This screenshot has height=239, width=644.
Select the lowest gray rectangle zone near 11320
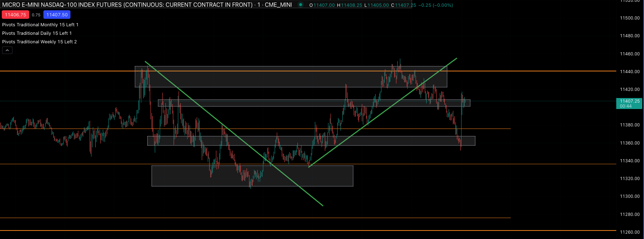point(252,176)
